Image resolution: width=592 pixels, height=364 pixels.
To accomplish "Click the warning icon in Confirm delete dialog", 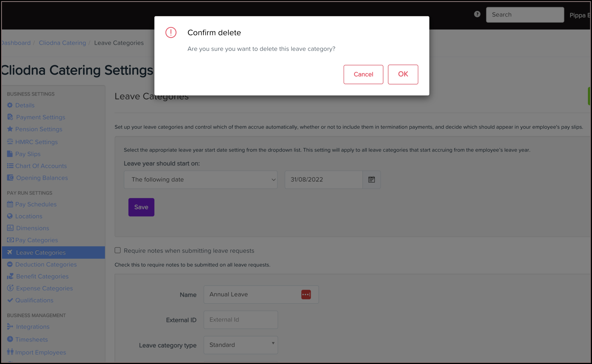I will tap(171, 33).
